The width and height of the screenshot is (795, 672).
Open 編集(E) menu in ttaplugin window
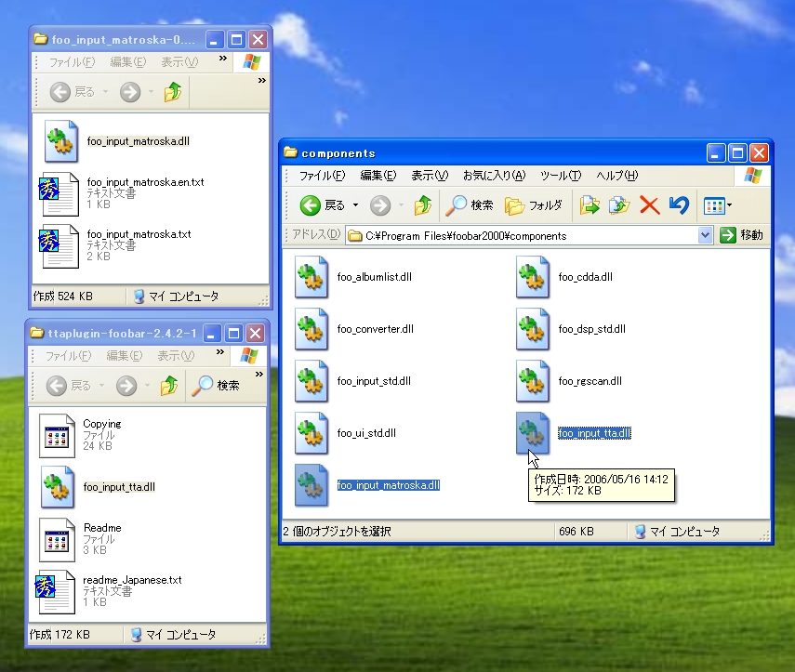[x=125, y=356]
